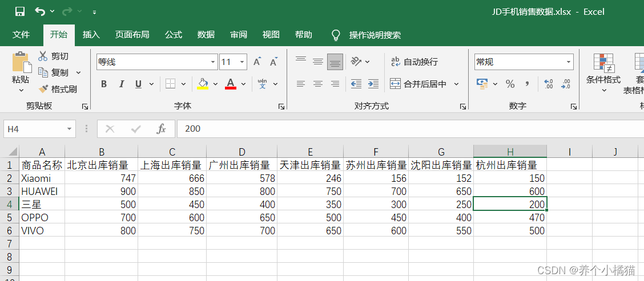Apply yellow fill color bucket

tap(203, 84)
